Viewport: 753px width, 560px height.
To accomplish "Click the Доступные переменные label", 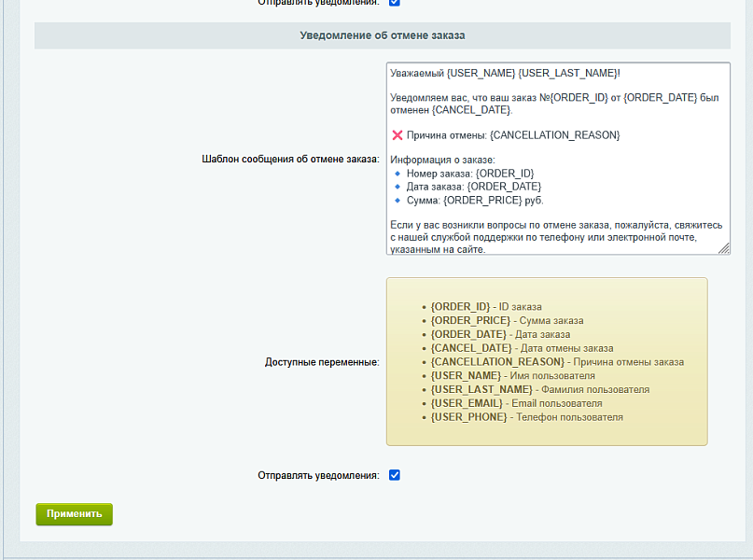I will [322, 362].
